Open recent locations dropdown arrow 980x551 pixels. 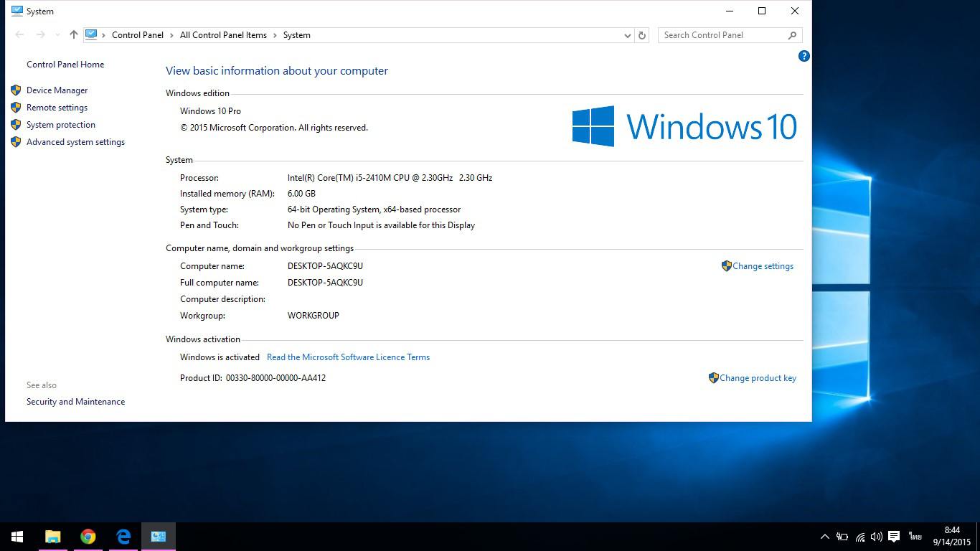click(57, 35)
